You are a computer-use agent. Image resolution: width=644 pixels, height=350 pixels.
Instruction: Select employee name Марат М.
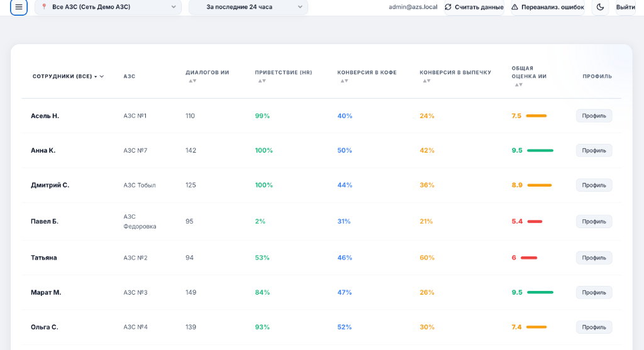pos(46,293)
